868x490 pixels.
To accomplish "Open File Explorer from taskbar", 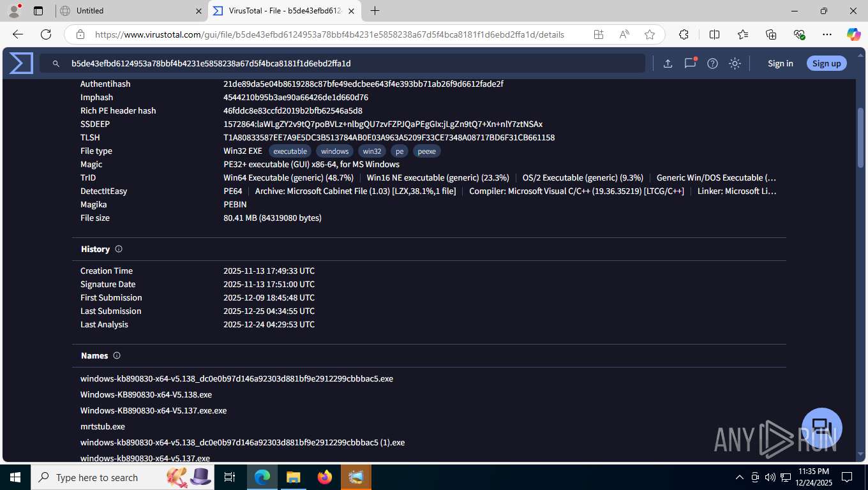I will 293,477.
